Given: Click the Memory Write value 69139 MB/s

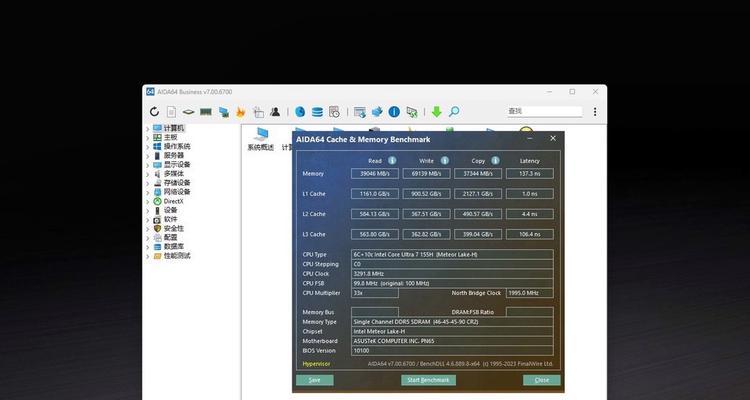Looking at the screenshot, I should coord(426,174).
